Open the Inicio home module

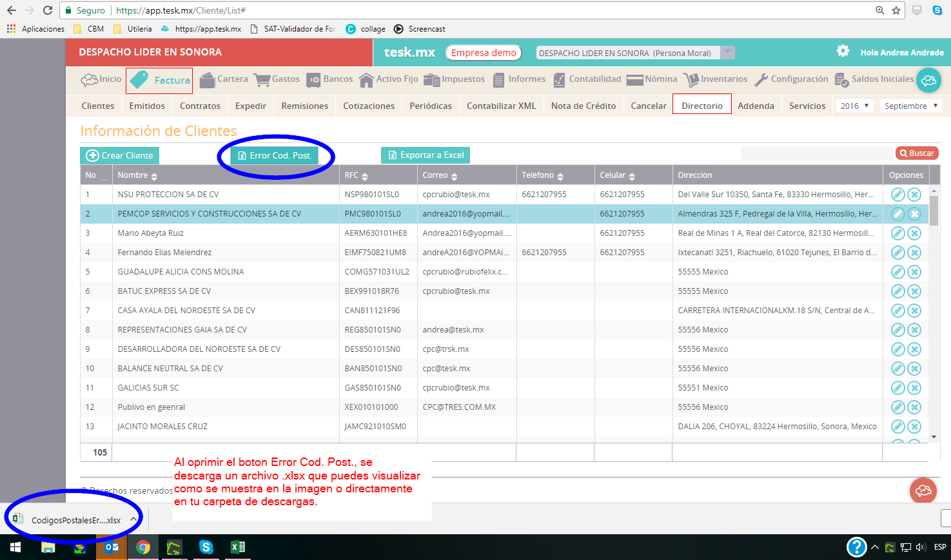coord(101,79)
